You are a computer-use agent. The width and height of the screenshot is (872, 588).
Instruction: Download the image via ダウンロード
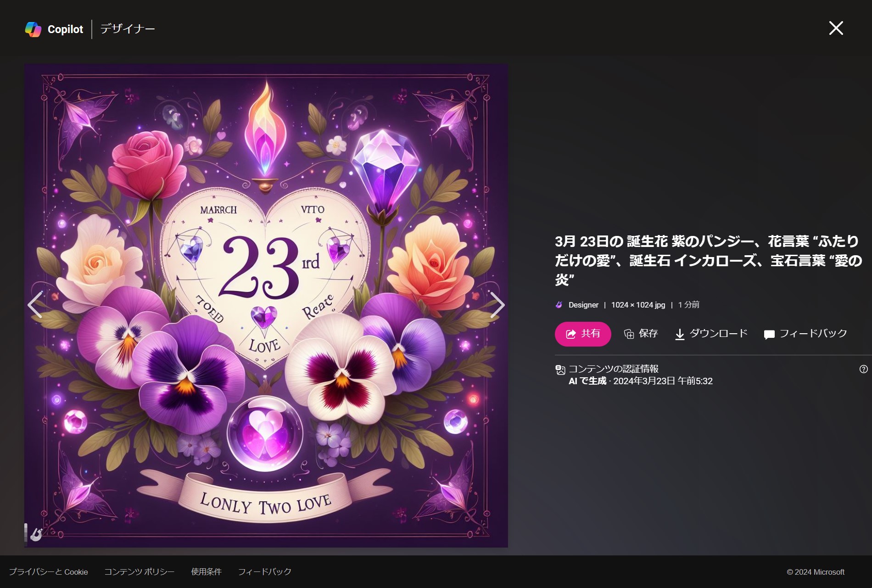[x=711, y=334]
